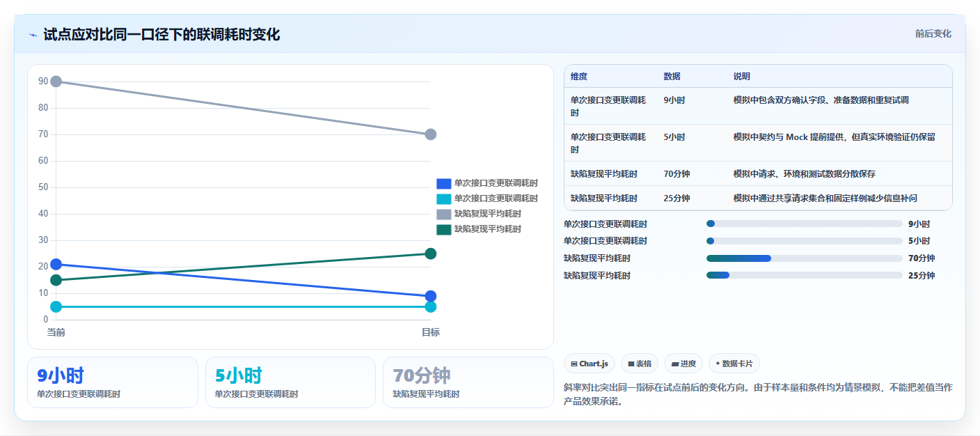
Task: Click the 25分钟 table cell
Action: point(677,198)
